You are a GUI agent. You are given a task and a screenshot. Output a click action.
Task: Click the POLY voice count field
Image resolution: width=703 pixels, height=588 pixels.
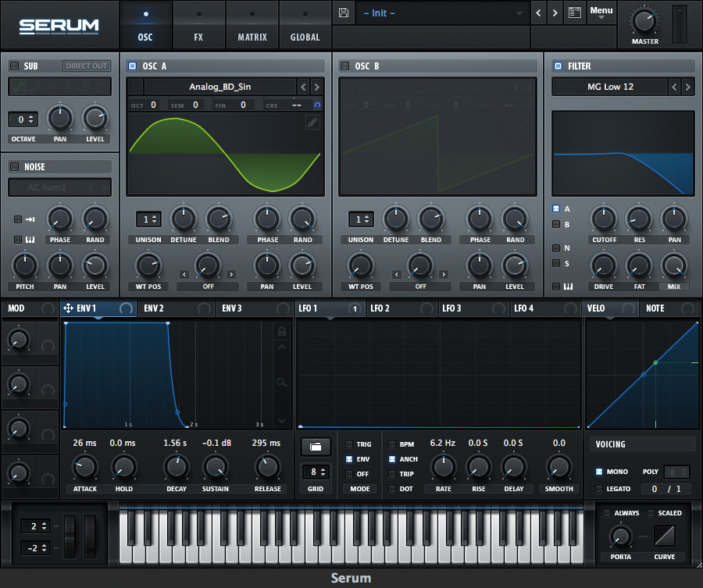point(676,472)
